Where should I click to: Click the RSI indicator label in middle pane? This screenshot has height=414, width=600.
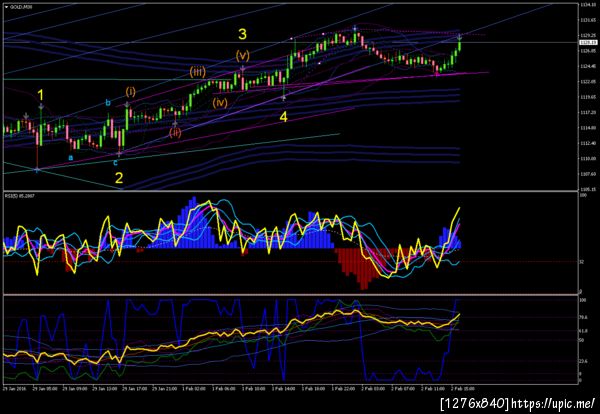click(x=20, y=196)
